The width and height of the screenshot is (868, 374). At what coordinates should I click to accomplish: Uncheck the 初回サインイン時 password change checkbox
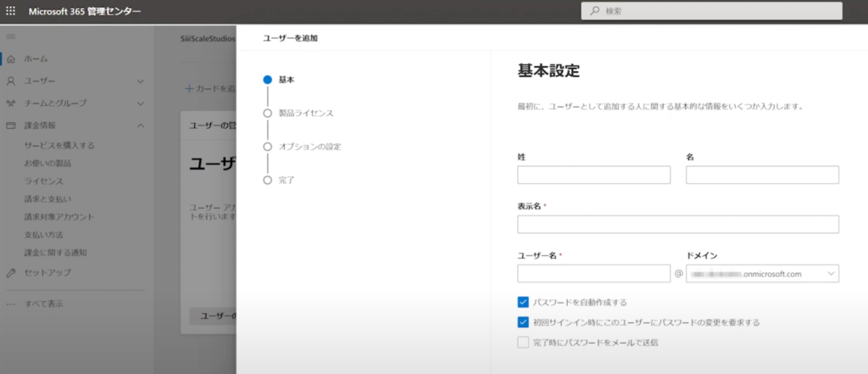tap(523, 322)
